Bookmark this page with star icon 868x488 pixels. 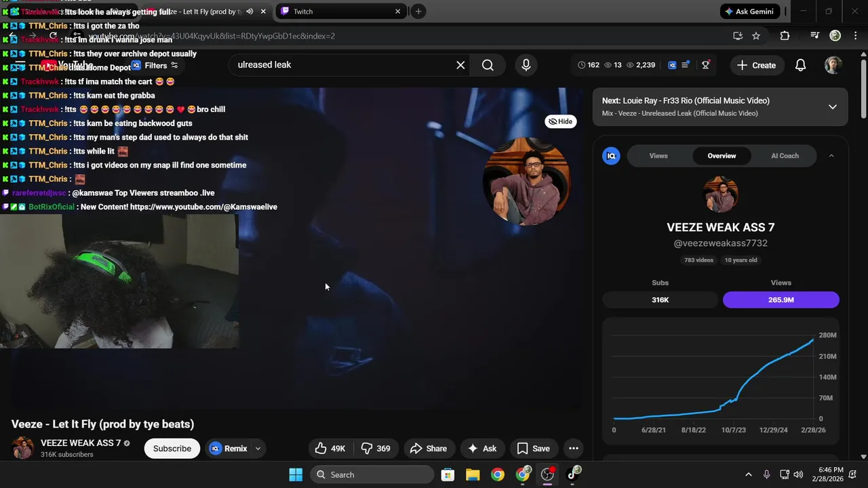tap(756, 36)
